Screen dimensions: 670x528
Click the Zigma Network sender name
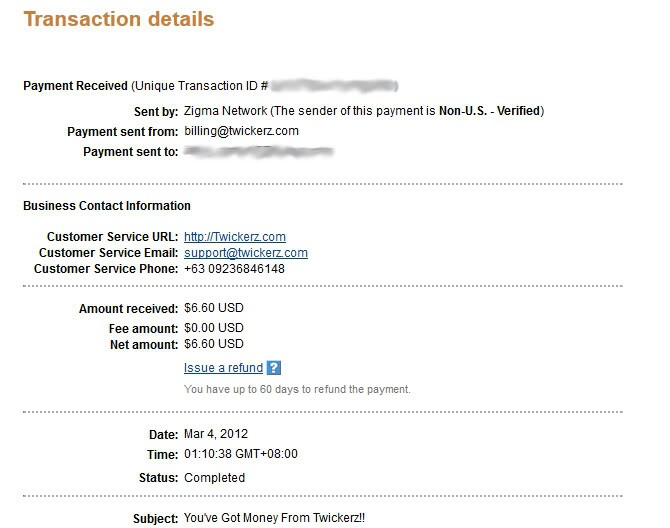pos(226,111)
